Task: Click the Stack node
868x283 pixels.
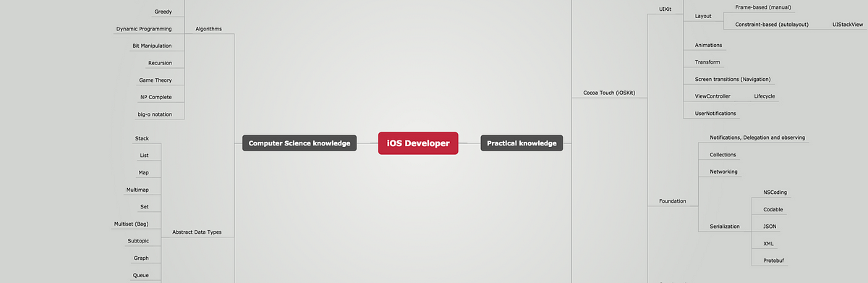Action: 142,138
